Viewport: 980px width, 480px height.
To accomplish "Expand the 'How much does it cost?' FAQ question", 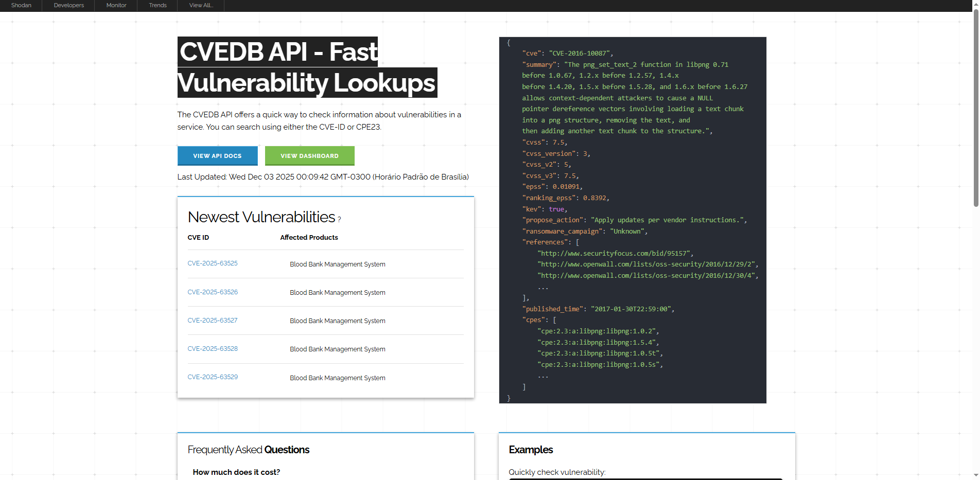I will click(x=236, y=472).
